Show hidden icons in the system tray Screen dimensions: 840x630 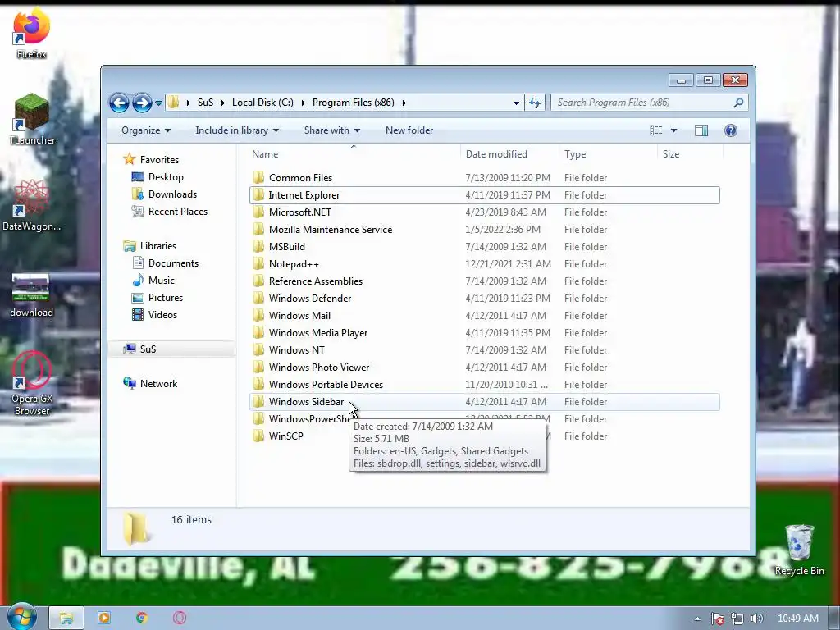[697, 619]
